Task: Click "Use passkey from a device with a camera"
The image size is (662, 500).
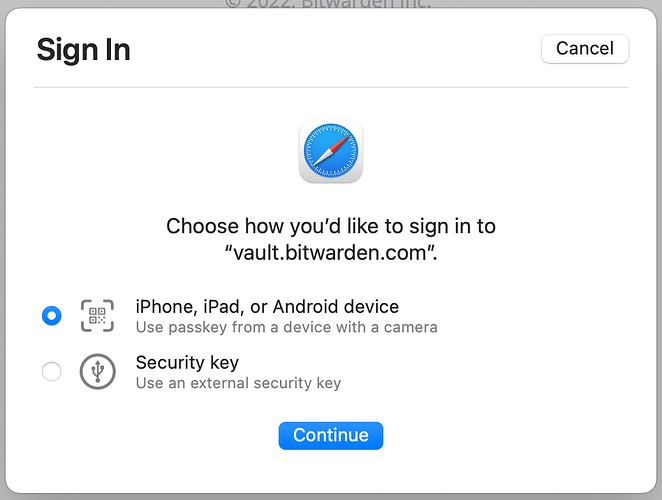Action: point(286,327)
